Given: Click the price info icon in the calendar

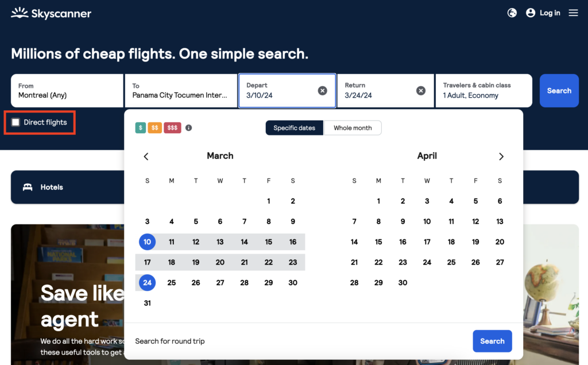Looking at the screenshot, I should coord(188,128).
